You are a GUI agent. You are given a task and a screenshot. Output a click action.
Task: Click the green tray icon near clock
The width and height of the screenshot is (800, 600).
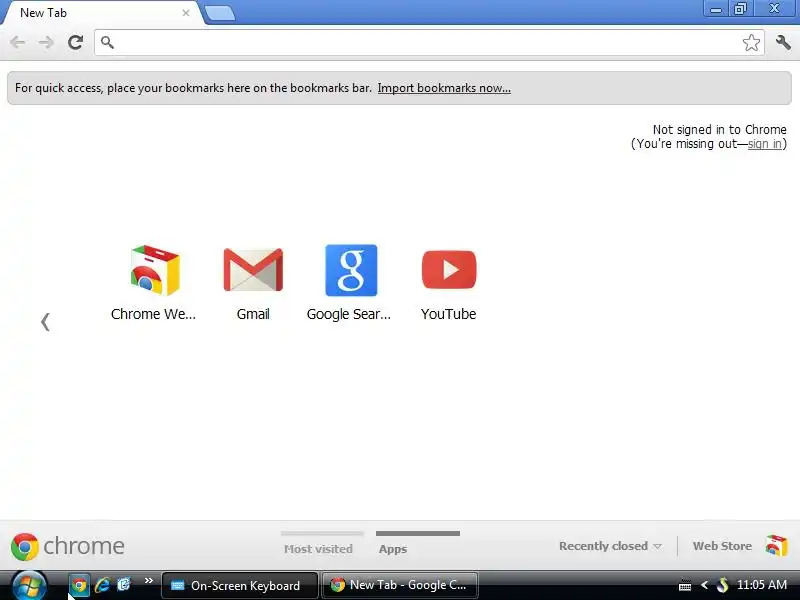[722, 585]
